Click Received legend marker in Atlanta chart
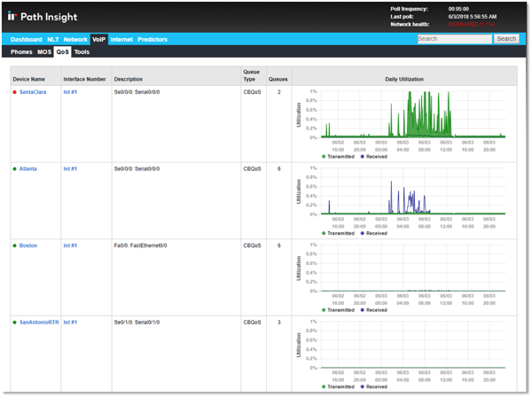This screenshot has height=397, width=532. [x=363, y=233]
